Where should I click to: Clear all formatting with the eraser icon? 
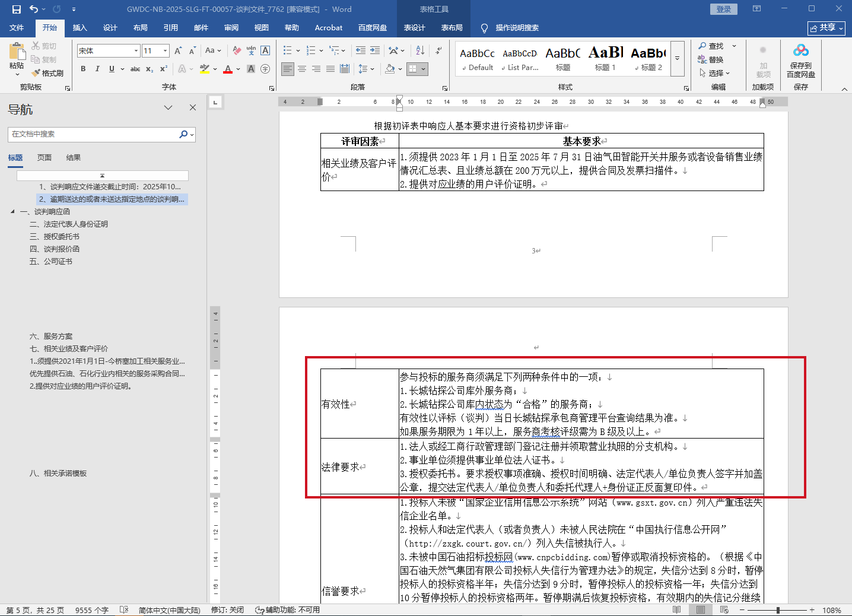pyautogui.click(x=237, y=51)
